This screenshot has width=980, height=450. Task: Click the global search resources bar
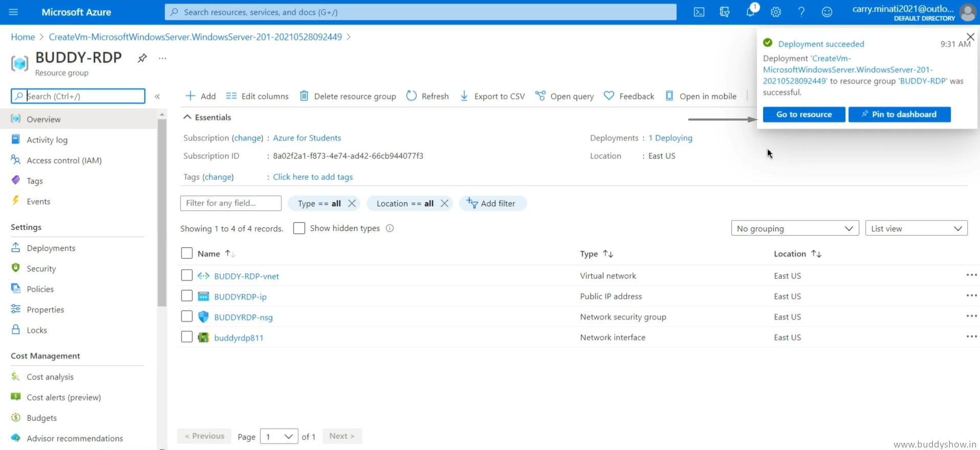pyautogui.click(x=420, y=12)
